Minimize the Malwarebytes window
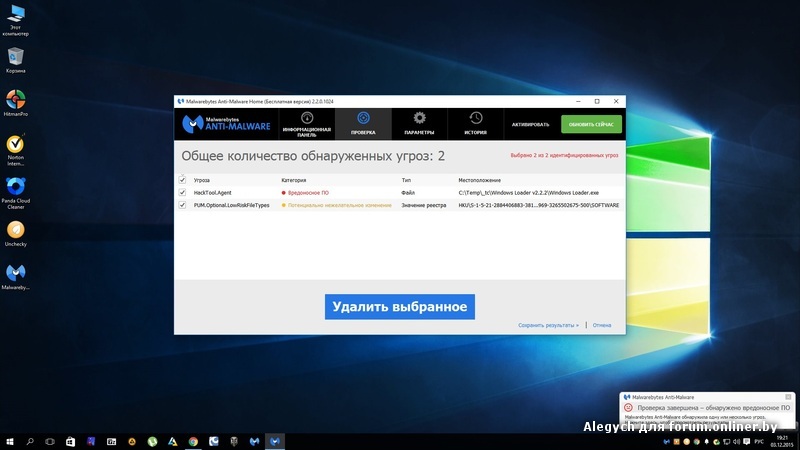This screenshot has width=800, height=450. coord(578,102)
